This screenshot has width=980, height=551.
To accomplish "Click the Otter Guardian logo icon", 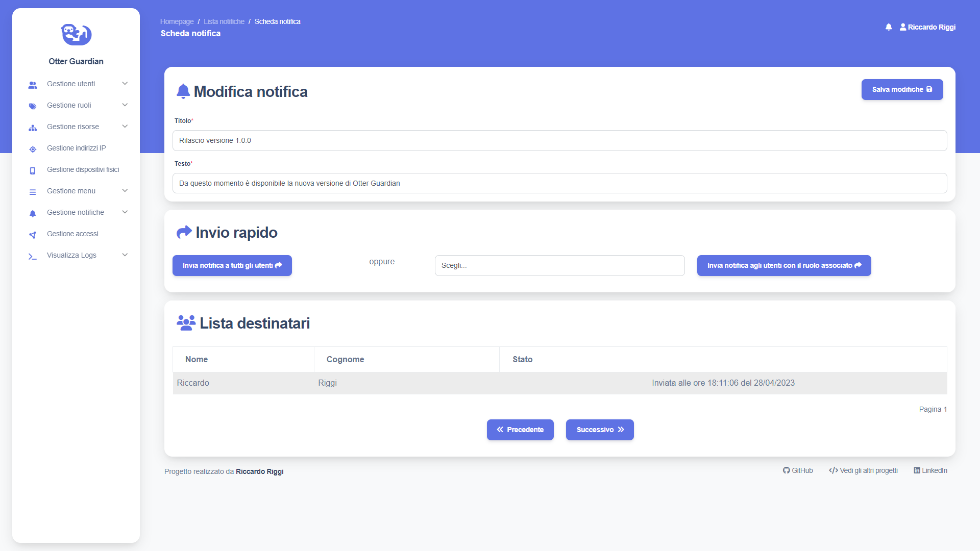I will [76, 34].
